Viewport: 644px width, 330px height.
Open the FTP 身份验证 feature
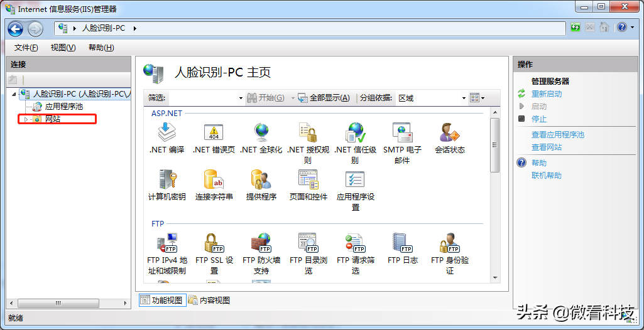[x=450, y=253]
